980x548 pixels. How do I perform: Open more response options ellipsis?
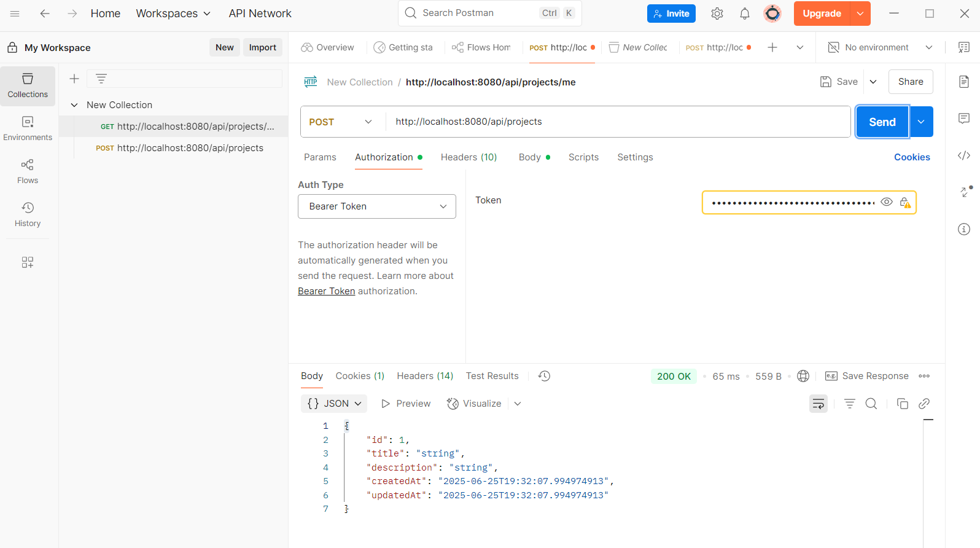point(924,376)
